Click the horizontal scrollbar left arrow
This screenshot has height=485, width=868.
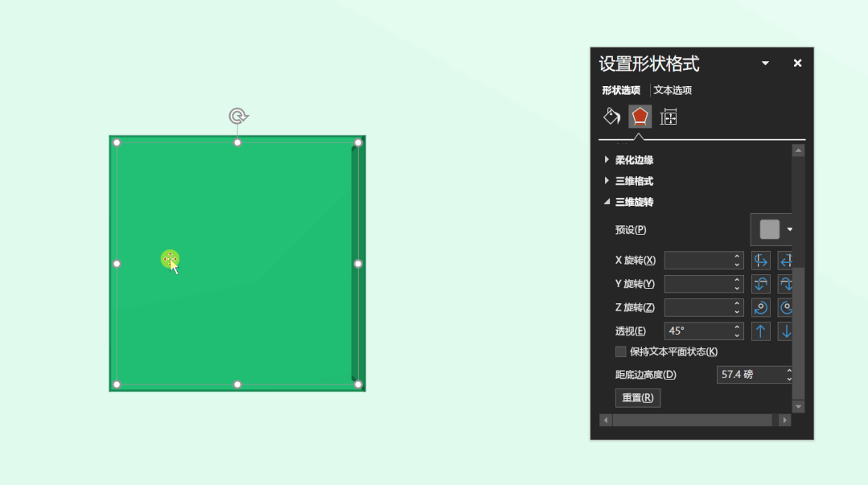pos(606,420)
